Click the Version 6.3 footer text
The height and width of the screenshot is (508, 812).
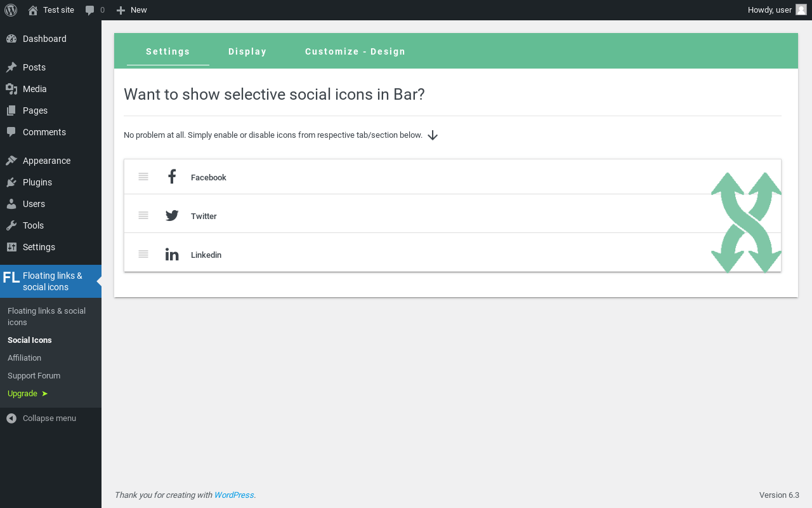(779, 495)
